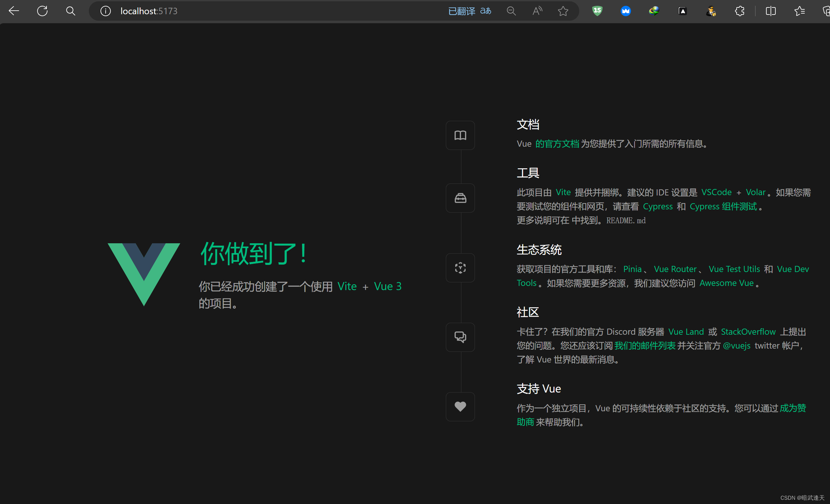Click the 支持 Vue section heading
This screenshot has height=504, width=830.
[539, 389]
